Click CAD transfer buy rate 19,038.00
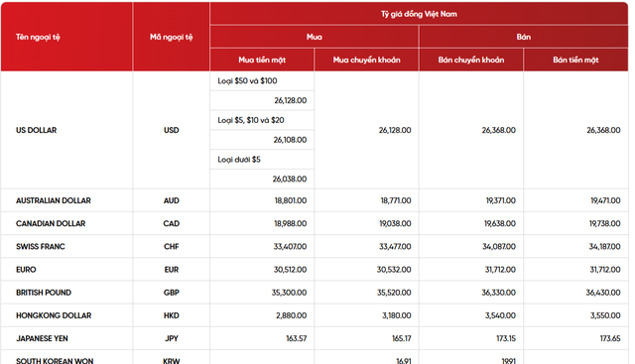This screenshot has height=364, width=635. tap(395, 223)
